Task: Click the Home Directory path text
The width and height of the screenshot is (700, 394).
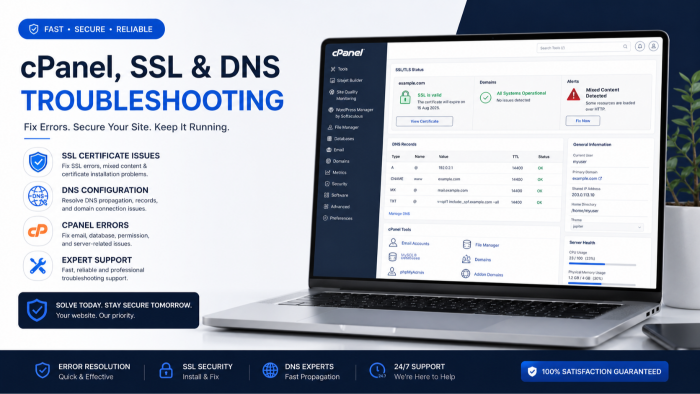Action: (585, 211)
